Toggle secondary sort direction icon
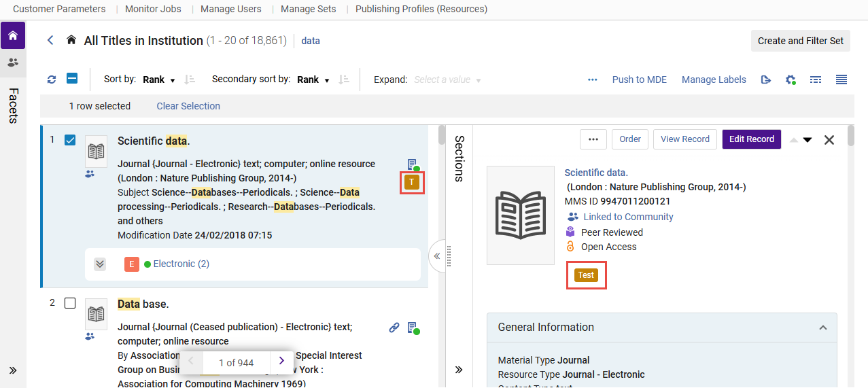Screen dimensions: 868x388 tap(345, 80)
